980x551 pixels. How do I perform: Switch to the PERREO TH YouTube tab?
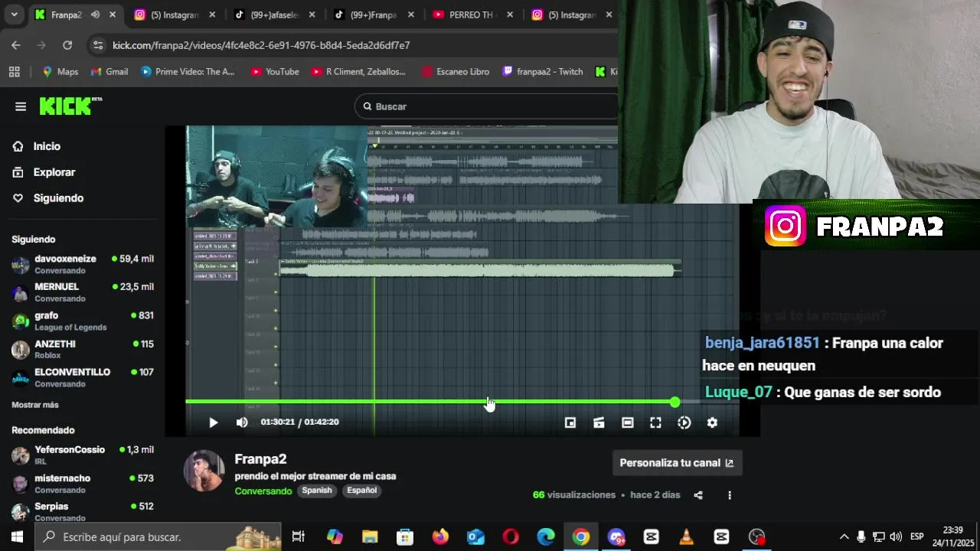(x=473, y=15)
